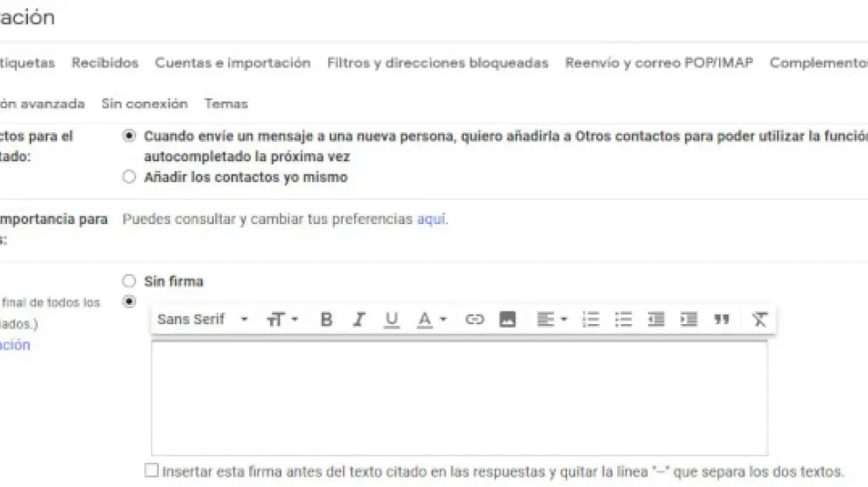
Task: Create a numbered list in signature
Action: pos(591,320)
